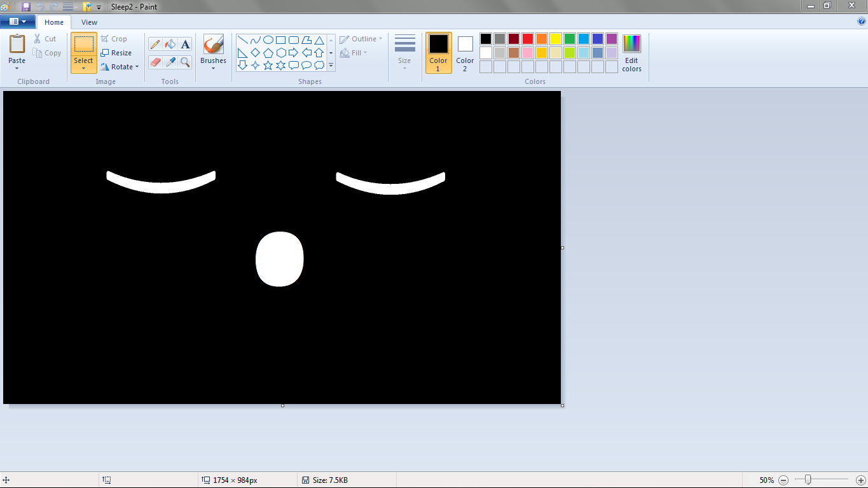
Task: Switch to the View tab
Action: click(90, 22)
